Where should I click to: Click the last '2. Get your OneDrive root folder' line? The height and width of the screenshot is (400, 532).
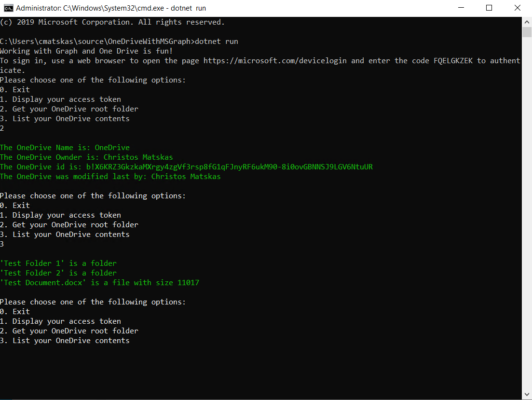(69, 331)
